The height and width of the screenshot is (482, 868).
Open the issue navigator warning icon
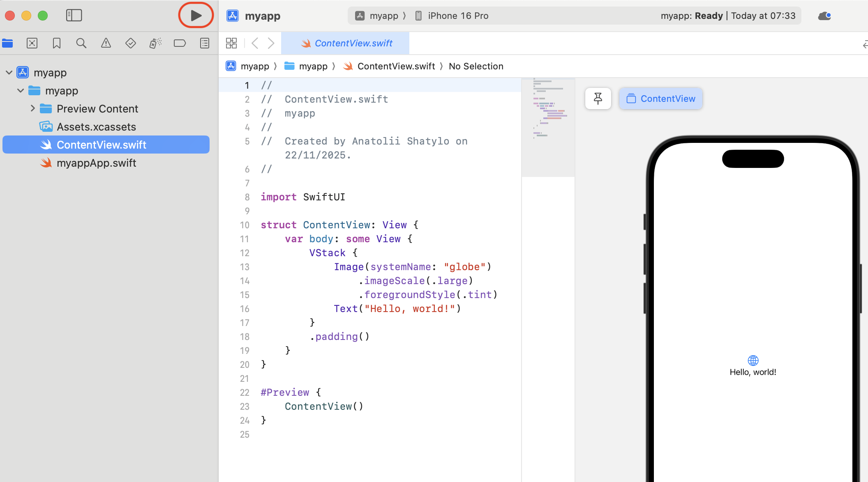coord(106,43)
